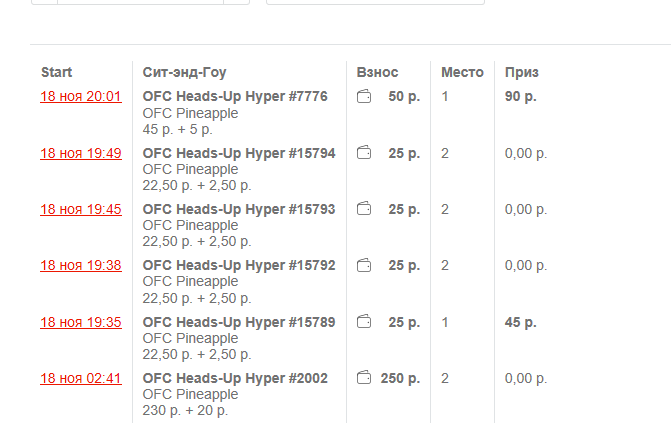The height and width of the screenshot is (440, 671).
Task: Select OFC Heads-Up Hyper #7776 tournament name
Action: pyautogui.click(x=235, y=97)
